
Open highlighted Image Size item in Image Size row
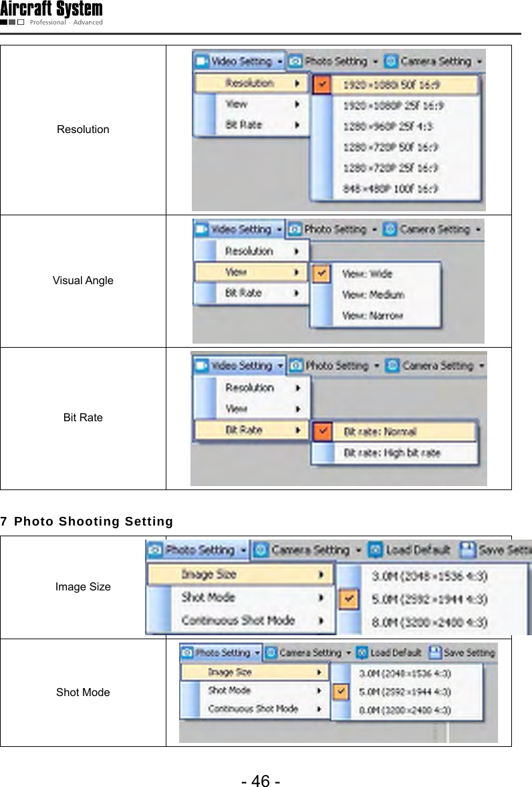pos(241,574)
